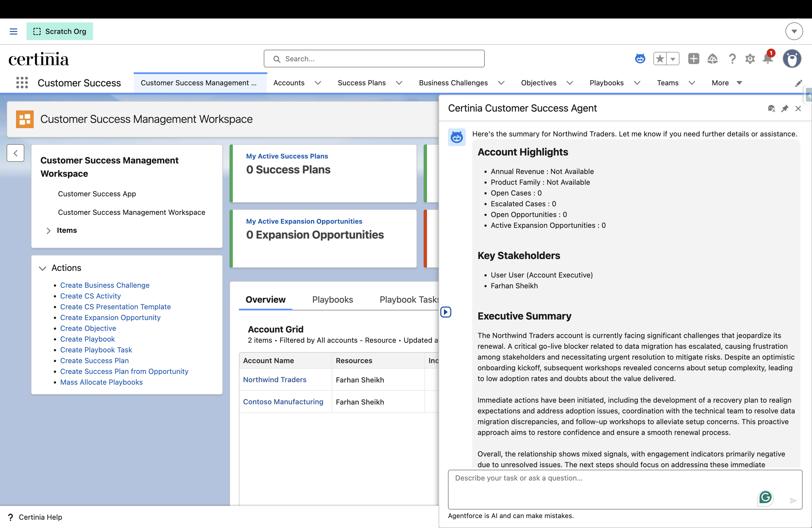Open the More navigation menu
Viewport: 812px width, 528px height.
point(727,83)
